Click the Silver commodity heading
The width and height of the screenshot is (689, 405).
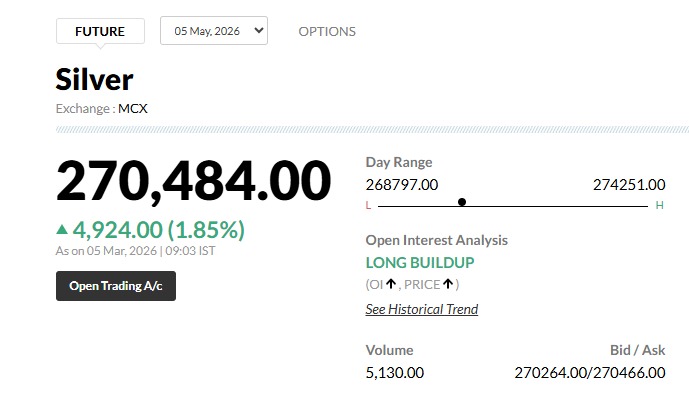[94, 79]
